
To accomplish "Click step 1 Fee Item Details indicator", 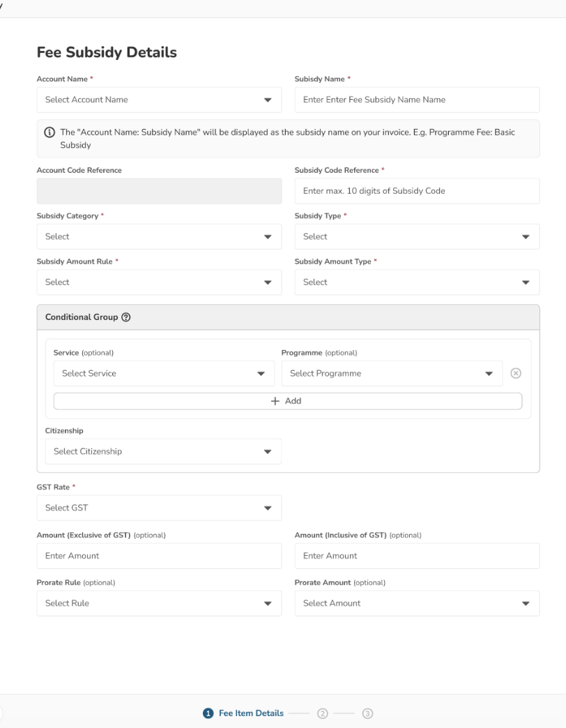I will pyautogui.click(x=243, y=713).
